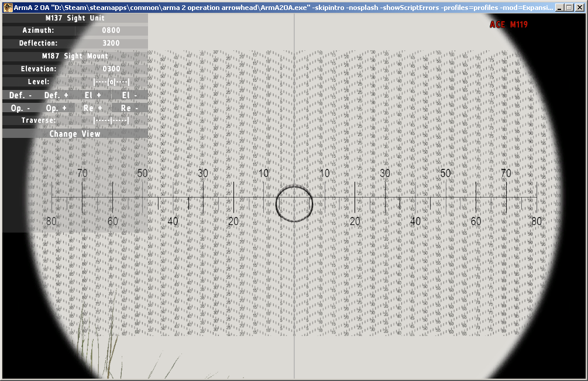The width and height of the screenshot is (588, 381).
Task: Select the Azimuth value 0800 field
Action: 111,30
